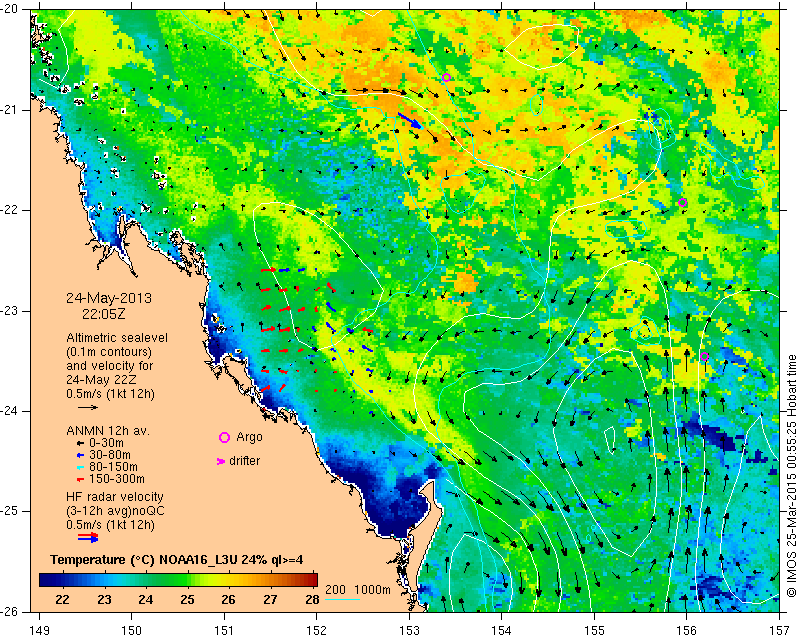
Task: Click the Argo float marker near 153.4E, 20.7S
Action: point(446,78)
